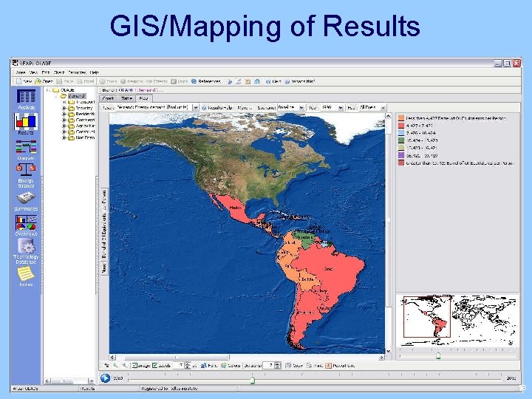This screenshot has width=532, height=399.
Task: Open the Diagram view in sidebar
Action: click(x=26, y=150)
